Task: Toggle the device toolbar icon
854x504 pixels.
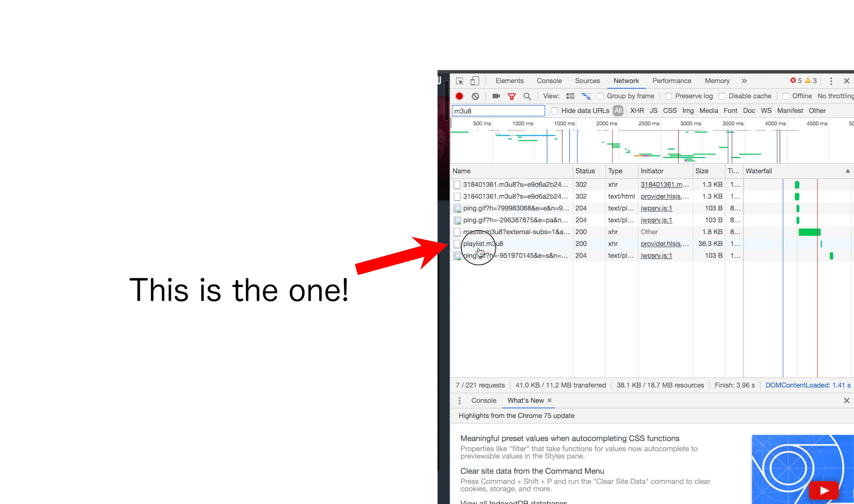Action: click(x=475, y=81)
